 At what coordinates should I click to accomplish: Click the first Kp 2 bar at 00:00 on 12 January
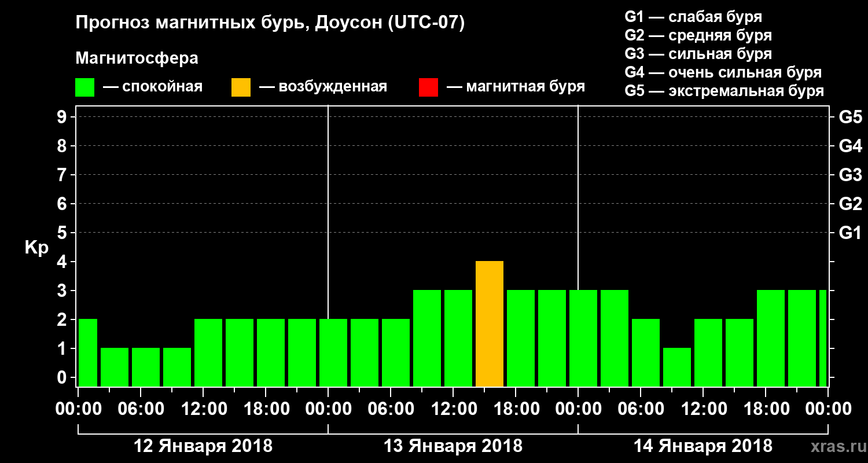point(87,353)
